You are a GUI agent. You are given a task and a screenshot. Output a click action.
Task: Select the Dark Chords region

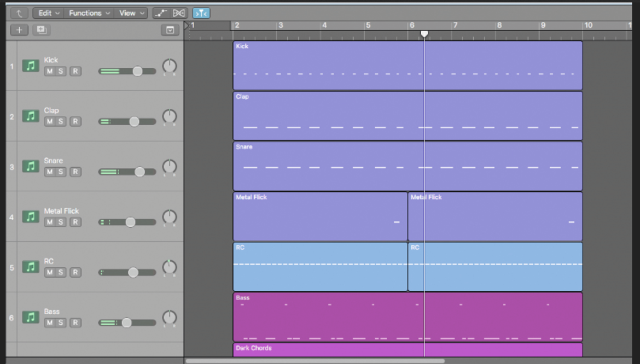coord(408,350)
